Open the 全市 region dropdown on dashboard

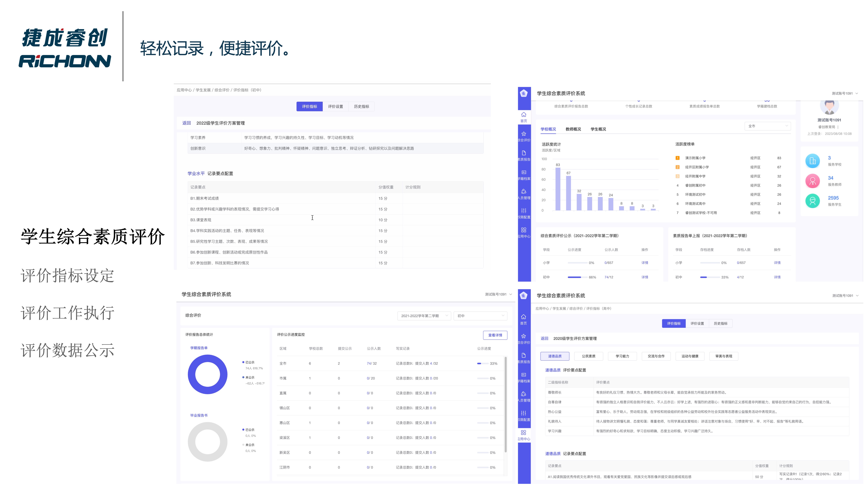pos(767,126)
